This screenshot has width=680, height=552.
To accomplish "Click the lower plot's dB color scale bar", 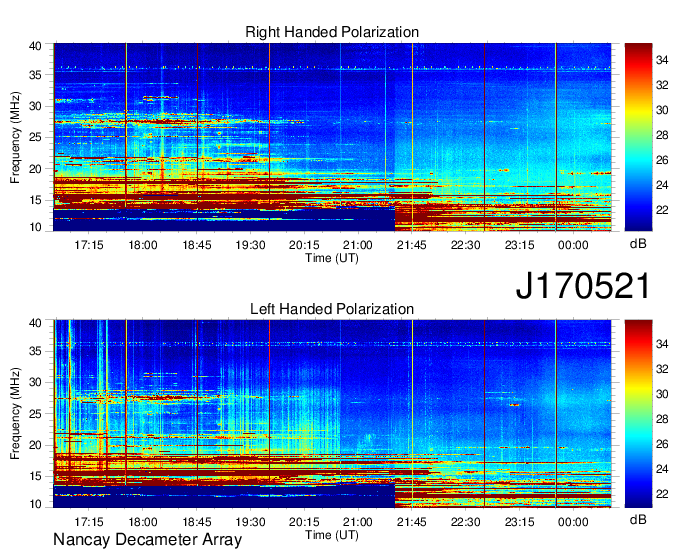I will click(638, 414).
